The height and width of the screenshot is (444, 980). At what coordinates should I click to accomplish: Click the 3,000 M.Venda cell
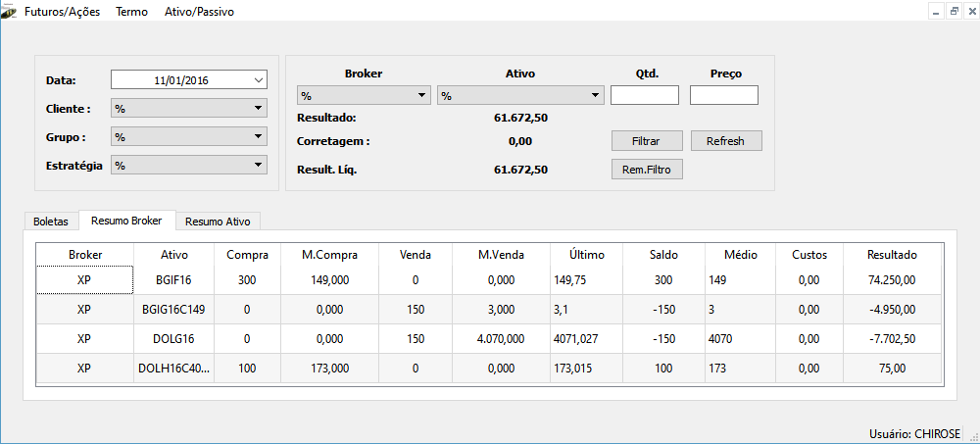coord(501,309)
